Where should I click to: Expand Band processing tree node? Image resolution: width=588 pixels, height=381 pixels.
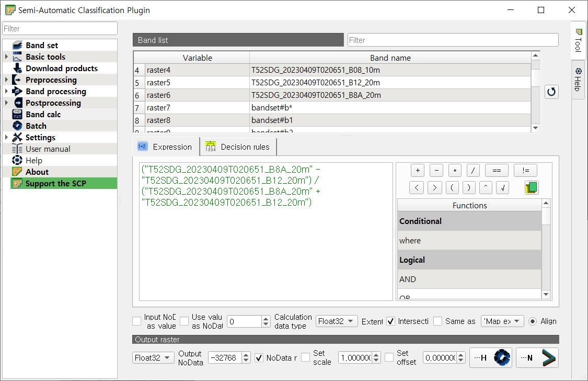click(x=6, y=91)
